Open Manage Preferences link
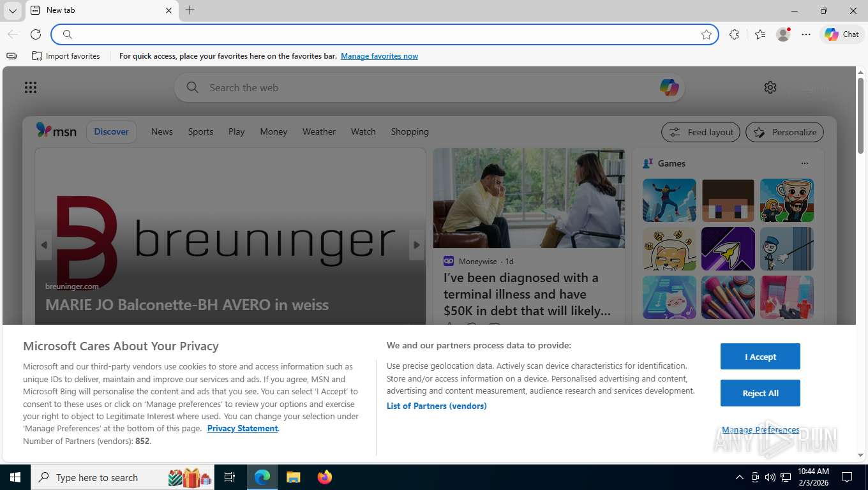The height and width of the screenshot is (490, 868). click(x=760, y=430)
